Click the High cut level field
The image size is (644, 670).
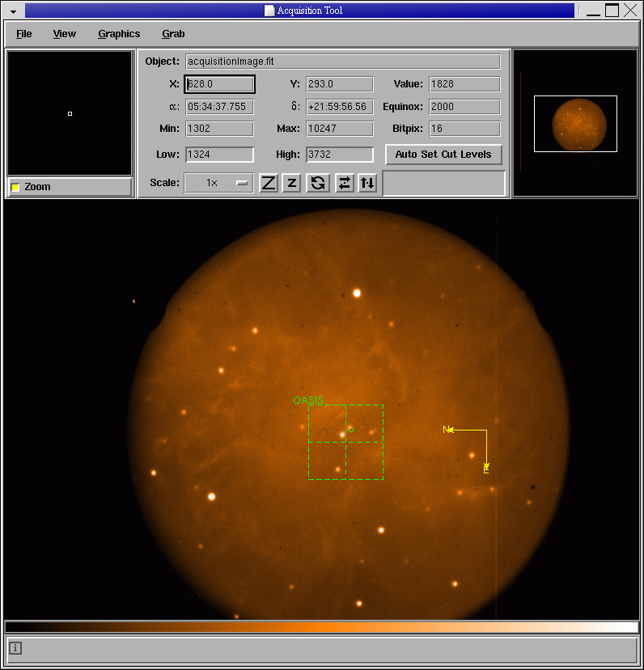click(x=339, y=155)
